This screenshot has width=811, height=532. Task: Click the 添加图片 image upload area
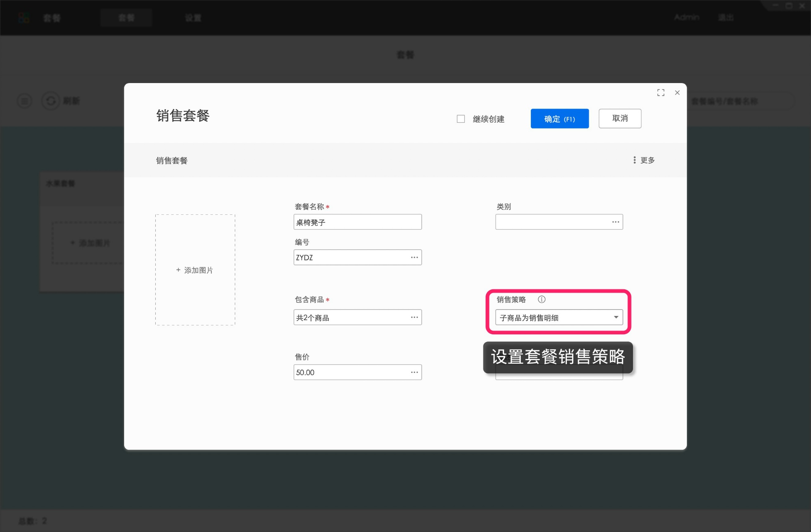tap(195, 269)
